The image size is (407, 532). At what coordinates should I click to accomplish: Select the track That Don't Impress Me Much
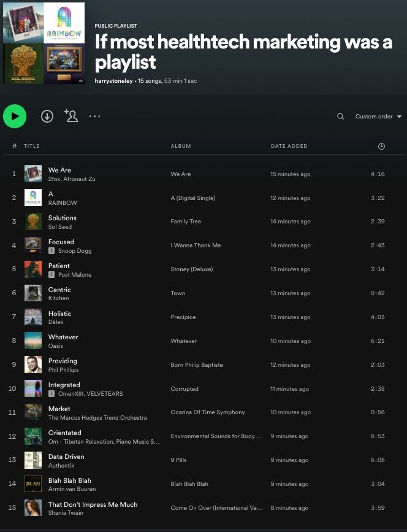pos(93,504)
